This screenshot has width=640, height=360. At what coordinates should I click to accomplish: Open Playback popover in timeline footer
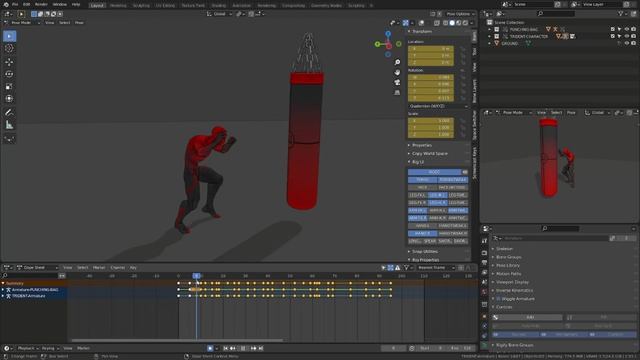pos(28,348)
